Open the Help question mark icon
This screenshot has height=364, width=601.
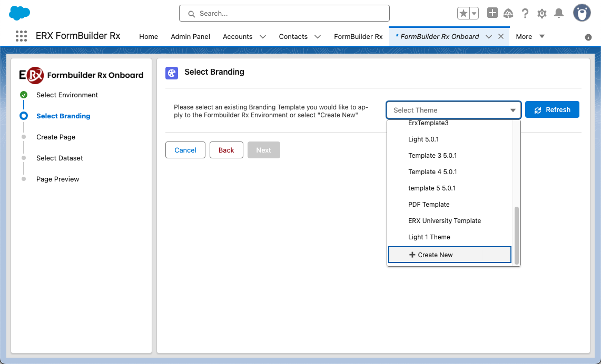[x=525, y=14]
